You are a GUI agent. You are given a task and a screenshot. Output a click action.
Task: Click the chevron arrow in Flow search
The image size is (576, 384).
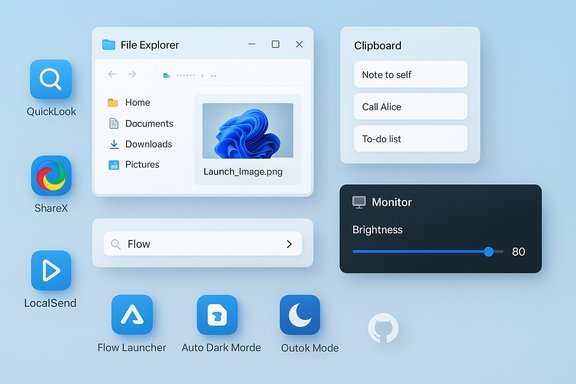289,244
